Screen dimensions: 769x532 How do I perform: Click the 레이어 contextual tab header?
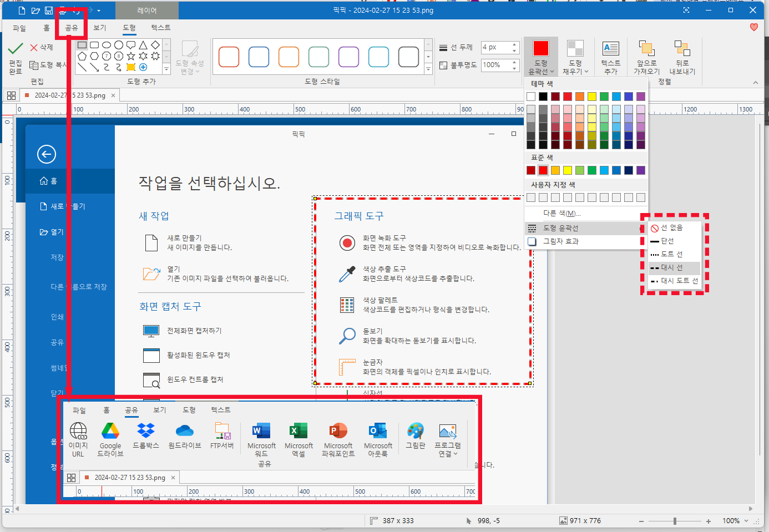point(147,11)
